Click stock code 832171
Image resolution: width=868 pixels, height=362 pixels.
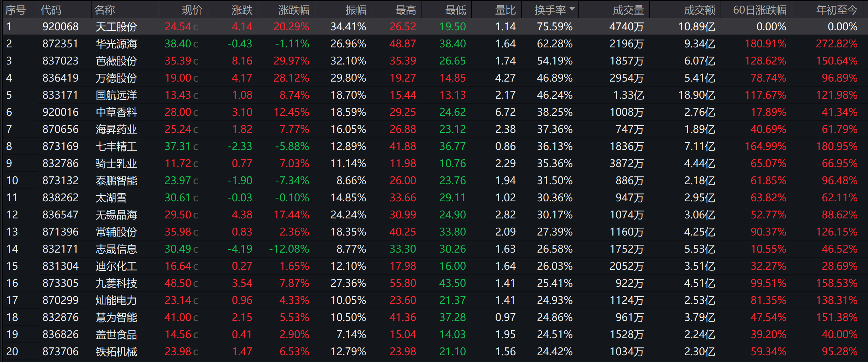61,249
